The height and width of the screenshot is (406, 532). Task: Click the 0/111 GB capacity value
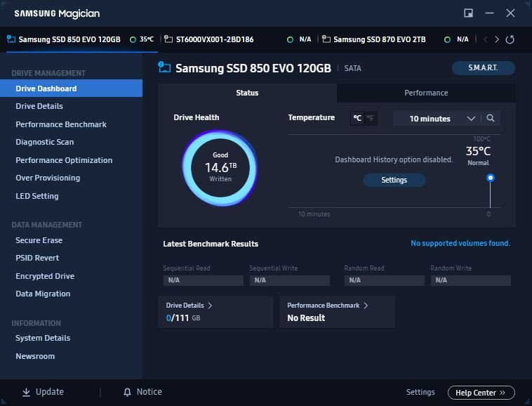(183, 318)
